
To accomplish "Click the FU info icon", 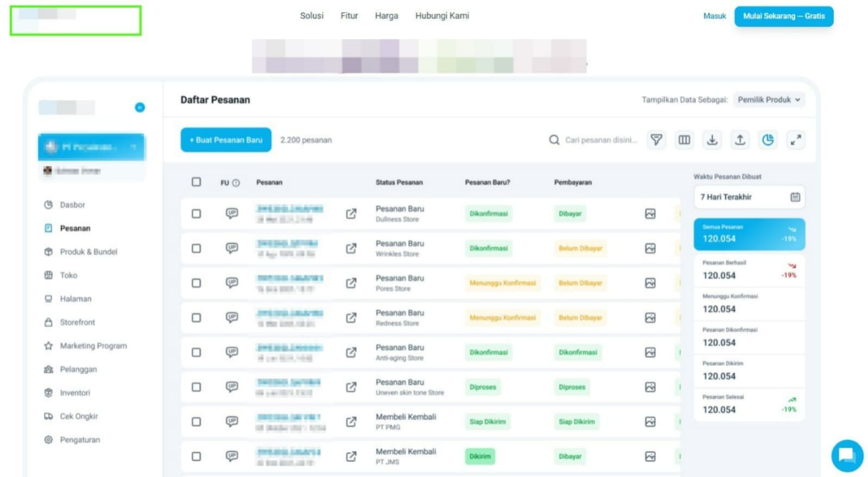I will [236, 183].
